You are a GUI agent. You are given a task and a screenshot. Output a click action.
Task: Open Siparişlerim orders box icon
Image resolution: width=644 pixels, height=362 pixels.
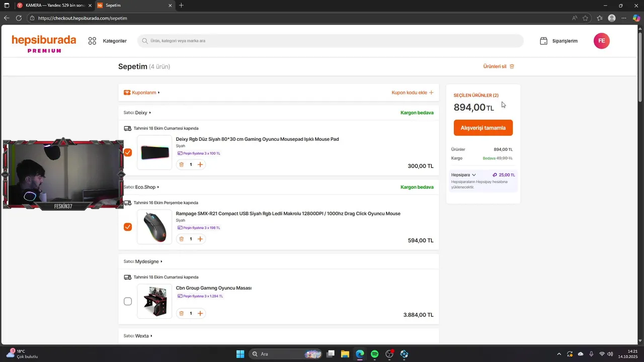tap(543, 41)
